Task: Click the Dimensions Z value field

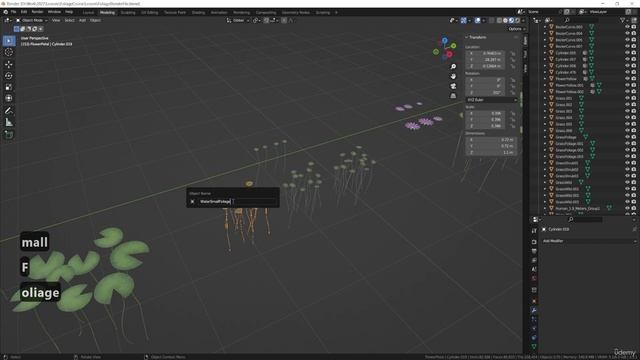Action: point(491,152)
